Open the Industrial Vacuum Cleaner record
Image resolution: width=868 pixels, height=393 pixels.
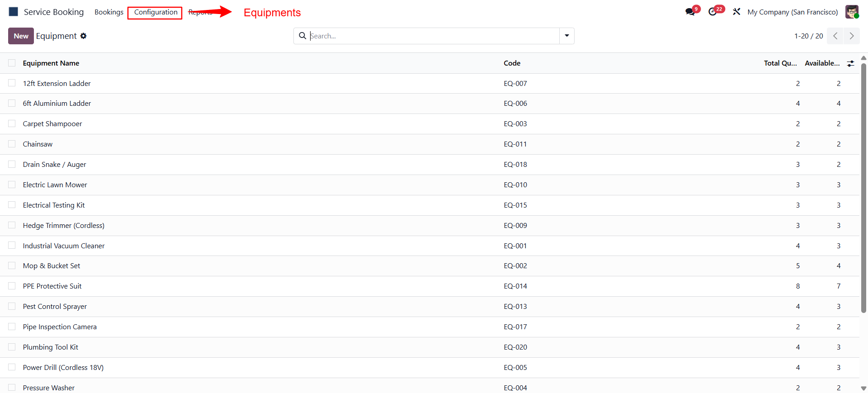tap(64, 246)
